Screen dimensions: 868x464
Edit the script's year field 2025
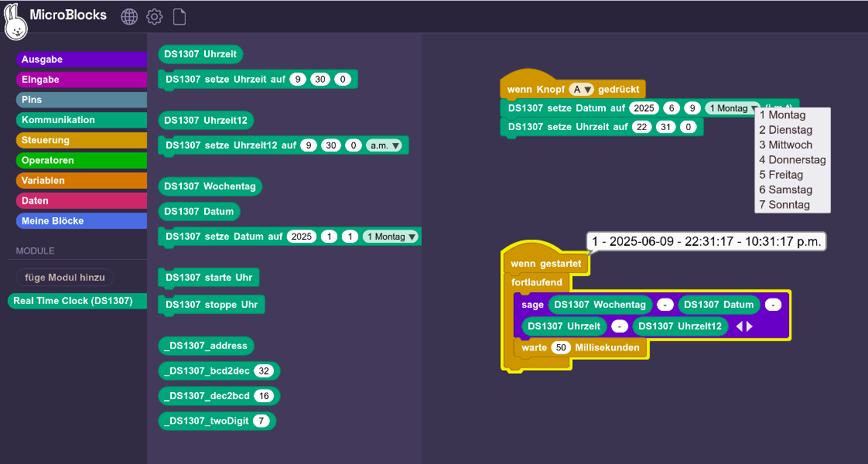(644, 108)
